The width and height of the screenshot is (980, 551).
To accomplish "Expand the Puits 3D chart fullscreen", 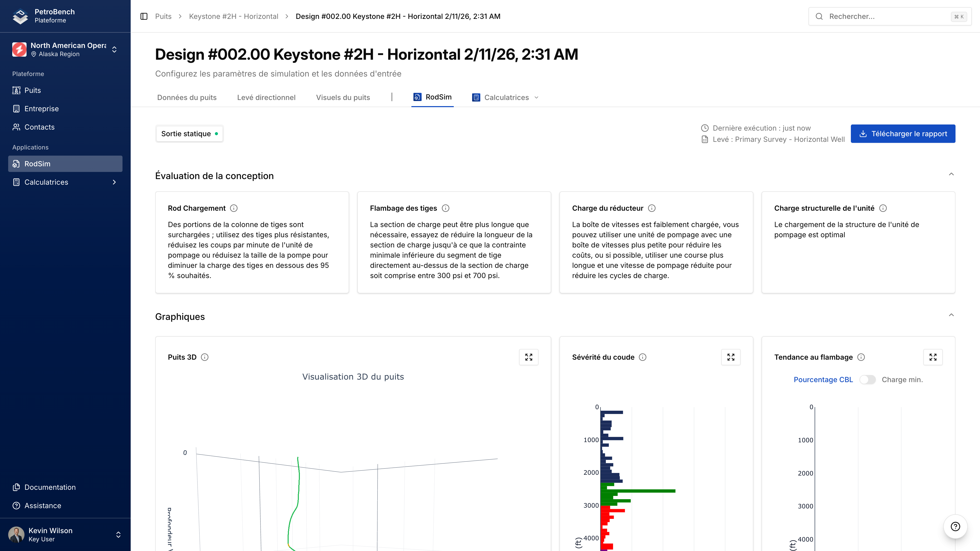I will [x=529, y=357].
